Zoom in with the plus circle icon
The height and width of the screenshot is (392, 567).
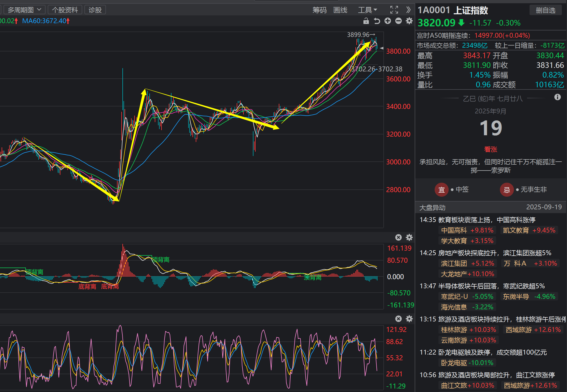[388, 21]
